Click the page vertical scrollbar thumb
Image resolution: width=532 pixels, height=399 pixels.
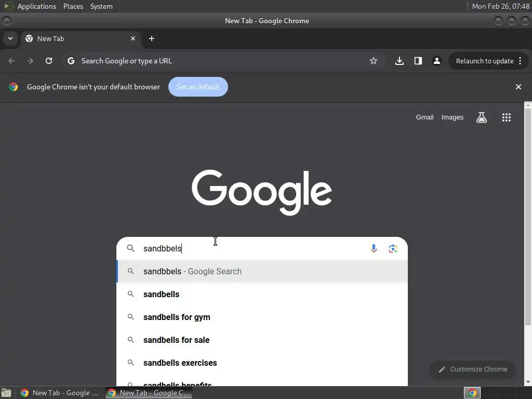(528, 217)
